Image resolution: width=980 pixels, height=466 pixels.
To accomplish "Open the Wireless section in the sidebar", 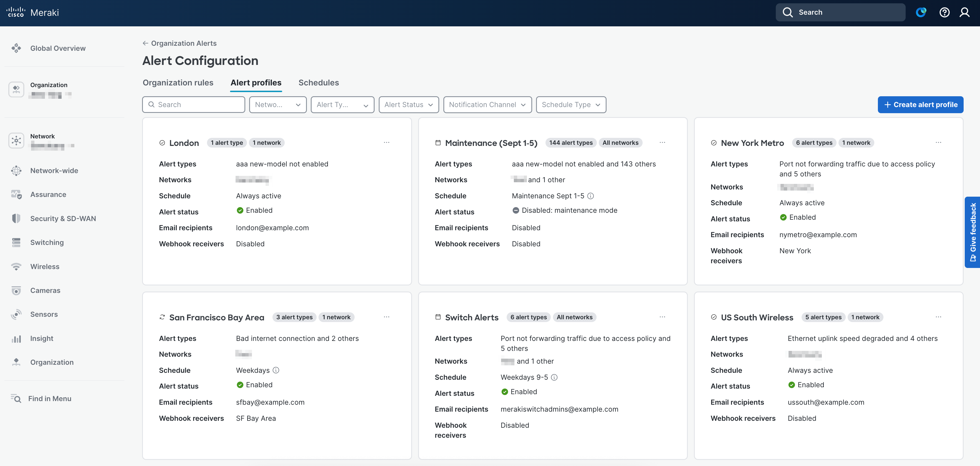I will tap(44, 266).
